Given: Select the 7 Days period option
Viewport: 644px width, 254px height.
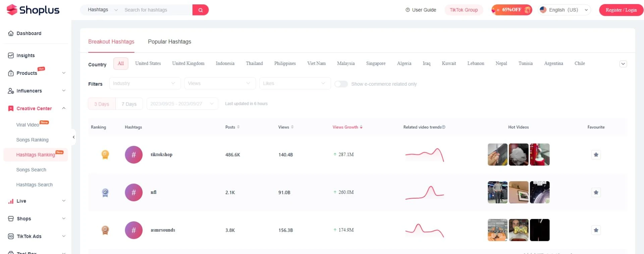Looking at the screenshot, I should [129, 104].
